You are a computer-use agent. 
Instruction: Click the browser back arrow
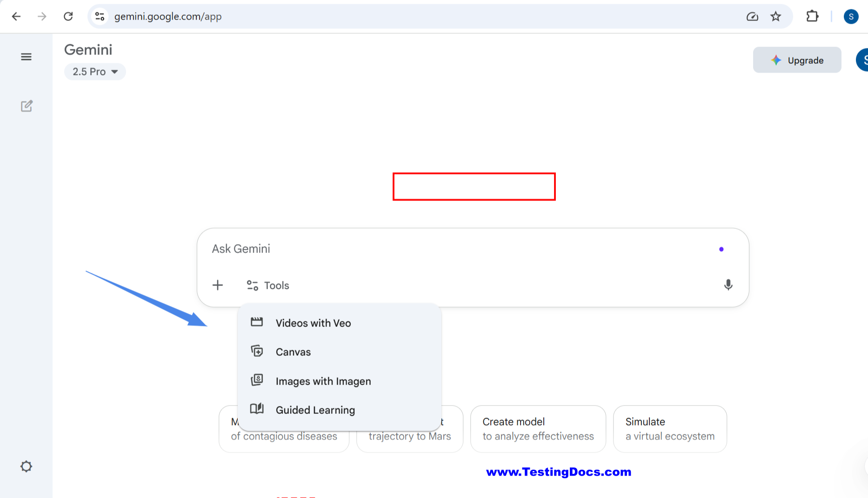pyautogui.click(x=16, y=17)
